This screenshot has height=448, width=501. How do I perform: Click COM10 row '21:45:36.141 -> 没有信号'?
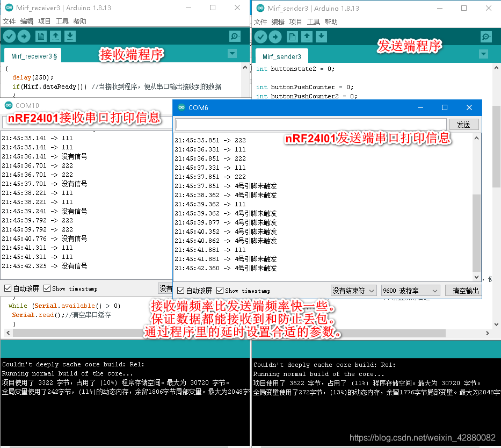pos(45,156)
